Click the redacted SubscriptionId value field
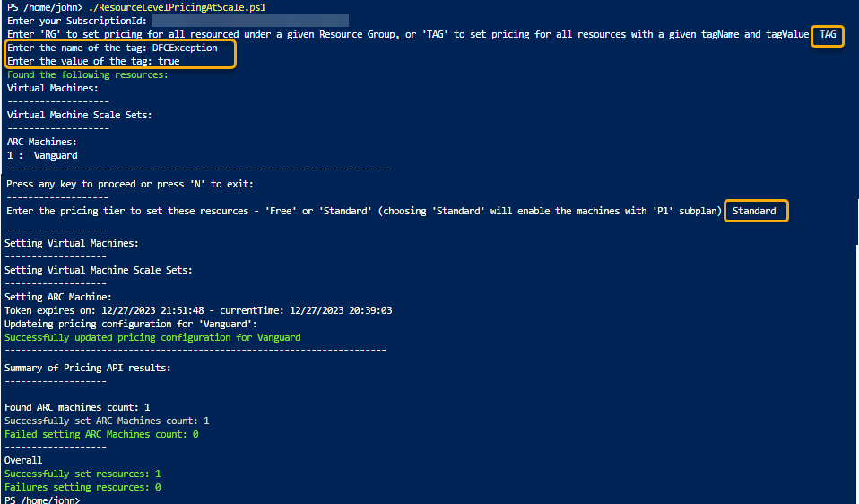Screen dimensions: 859x504 tap(249, 21)
